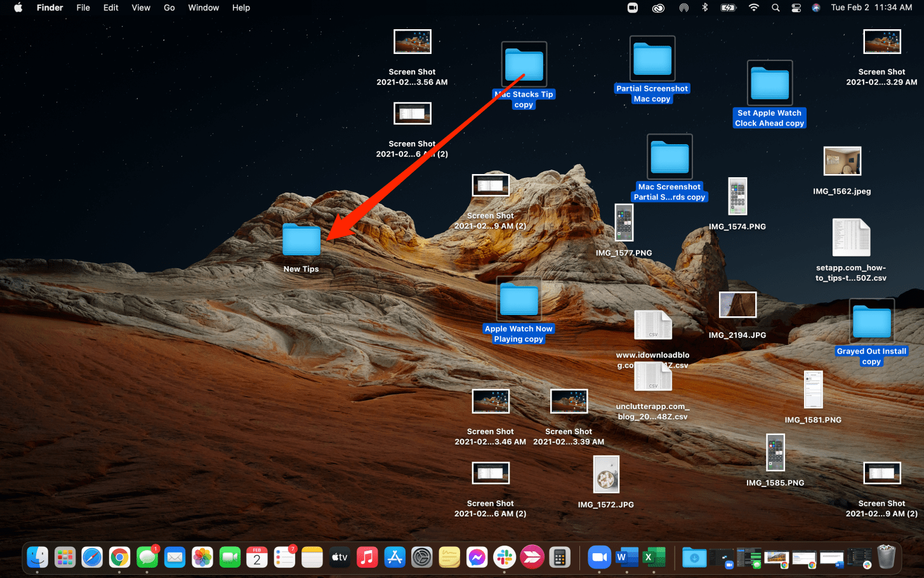Click the battery status icon
Screen dimensions: 924x578
point(728,8)
